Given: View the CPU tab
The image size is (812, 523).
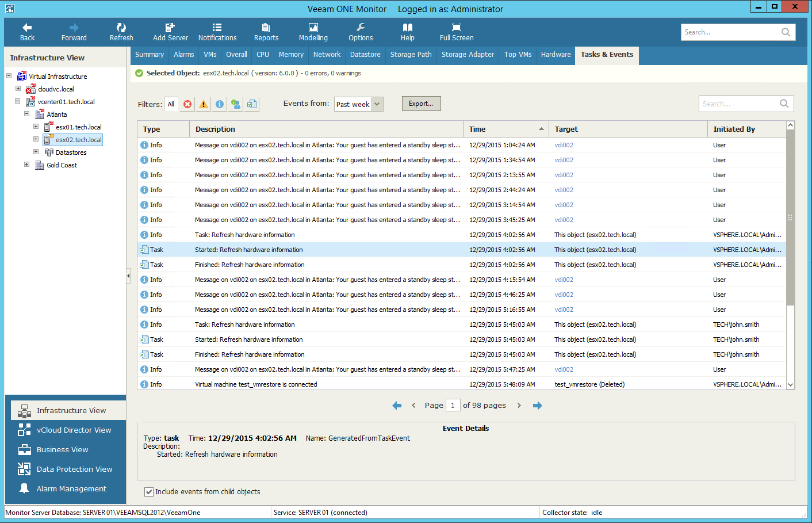Looking at the screenshot, I should (263, 55).
